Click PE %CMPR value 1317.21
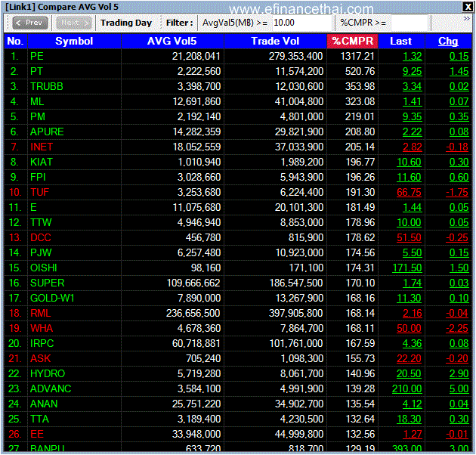 pyautogui.click(x=357, y=56)
